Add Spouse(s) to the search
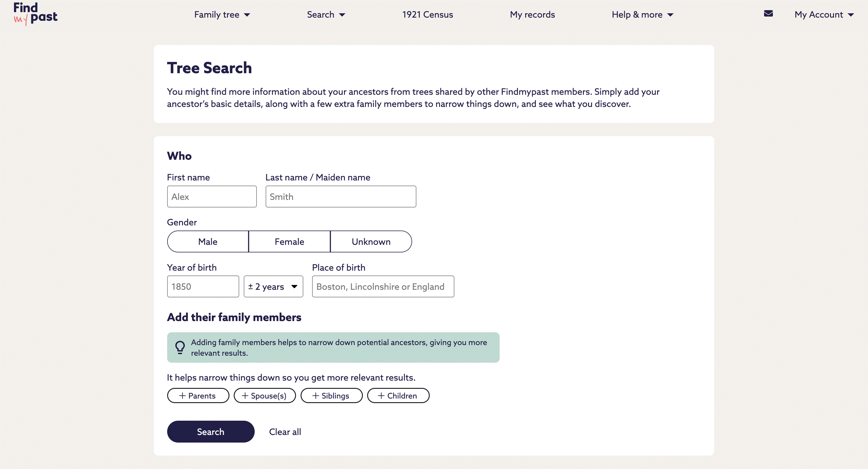 pos(264,395)
